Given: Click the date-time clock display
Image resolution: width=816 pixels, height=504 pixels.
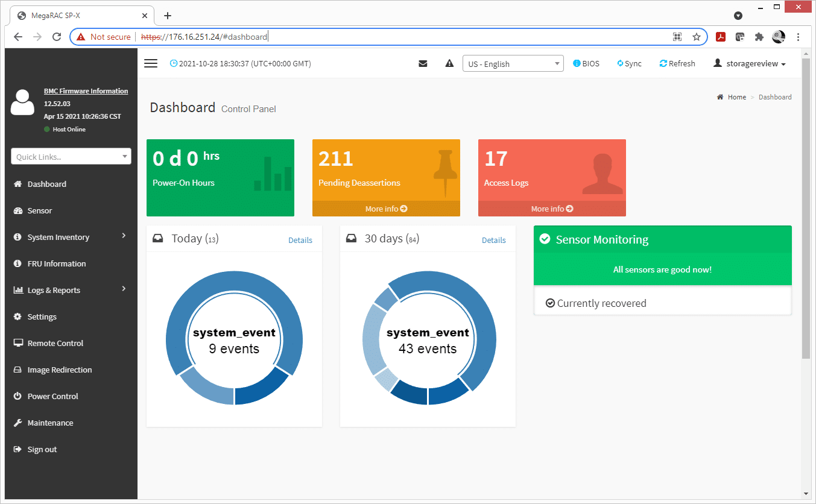Looking at the screenshot, I should (241, 63).
